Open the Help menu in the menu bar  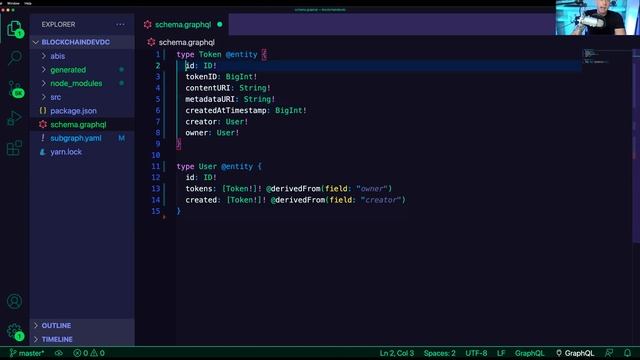(x=28, y=3)
